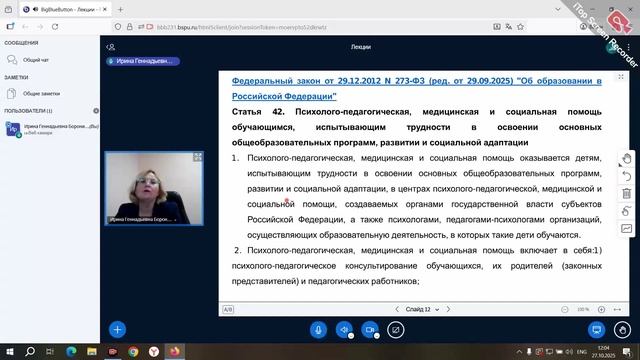Toggle reader view in address bar

(x=497, y=27)
